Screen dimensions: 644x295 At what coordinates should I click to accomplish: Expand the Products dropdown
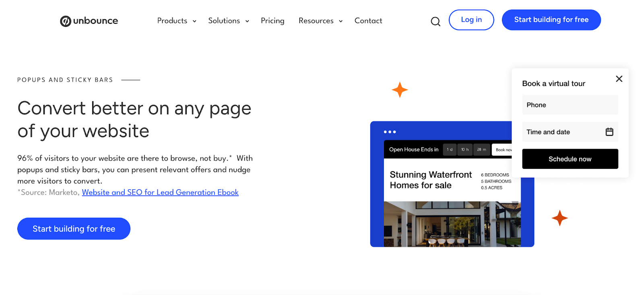[x=177, y=20]
